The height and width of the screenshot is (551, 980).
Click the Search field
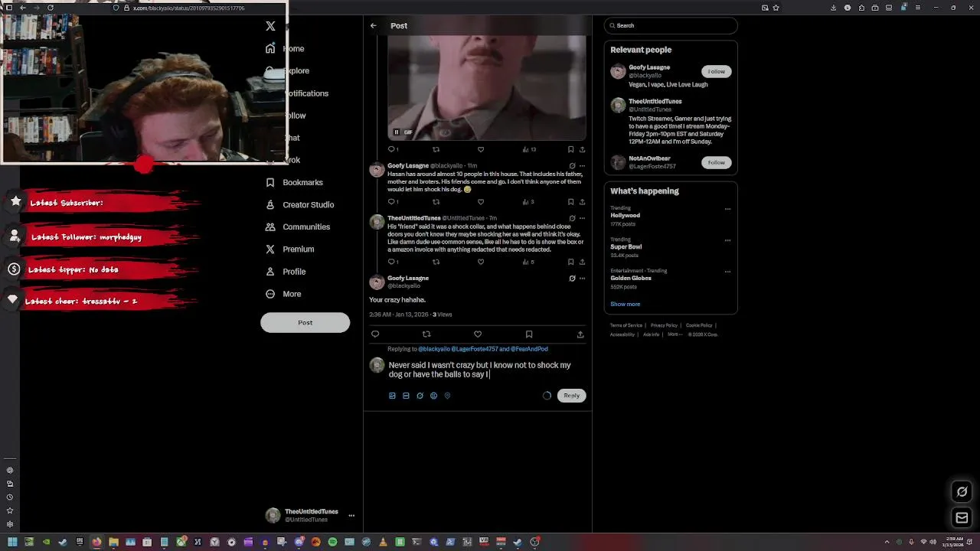[x=671, y=25]
